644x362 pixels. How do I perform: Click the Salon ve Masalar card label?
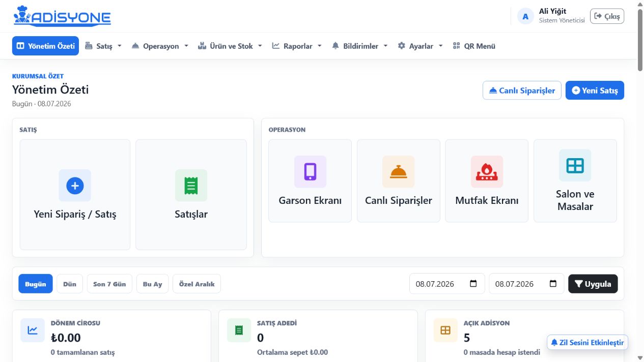click(x=575, y=200)
